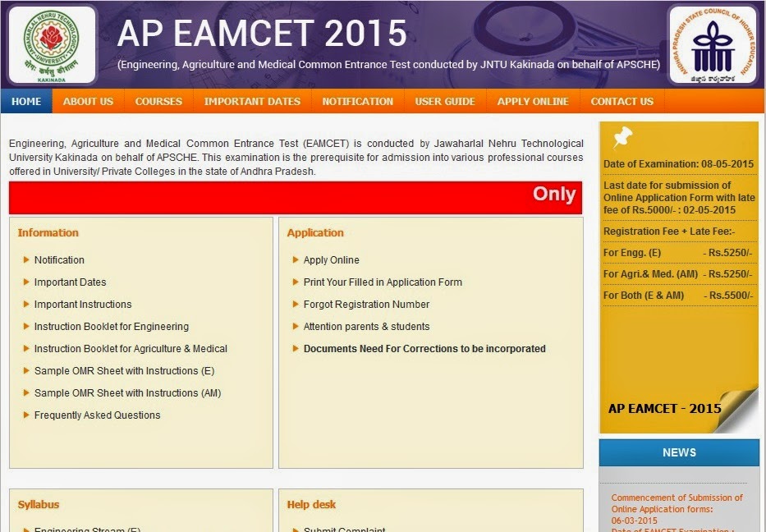Click the arrow bullet beside Notification
Viewport: 766px width, 532px height.
click(26, 260)
